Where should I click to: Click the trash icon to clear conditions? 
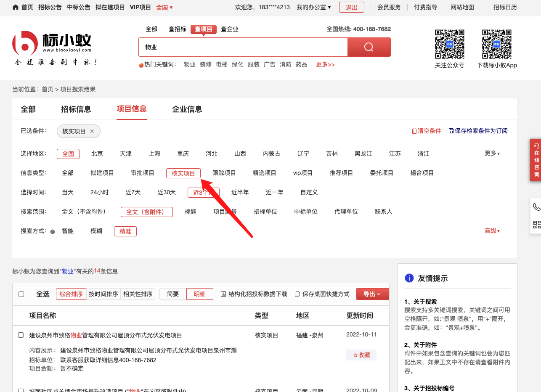[414, 131]
